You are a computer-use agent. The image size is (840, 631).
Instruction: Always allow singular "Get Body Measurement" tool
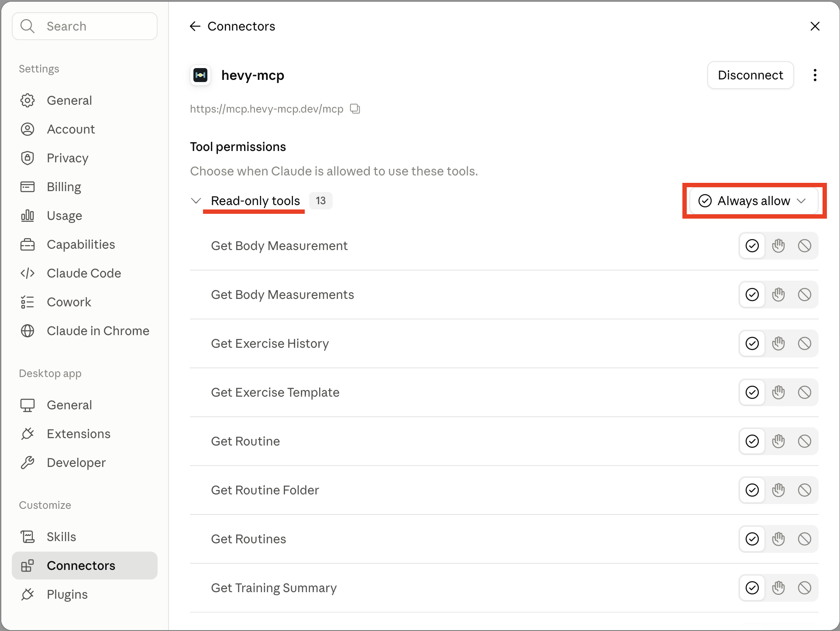point(752,246)
